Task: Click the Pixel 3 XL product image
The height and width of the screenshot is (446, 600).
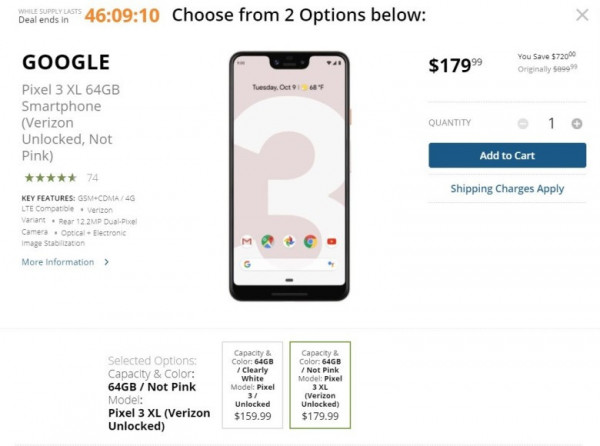Action: click(289, 176)
